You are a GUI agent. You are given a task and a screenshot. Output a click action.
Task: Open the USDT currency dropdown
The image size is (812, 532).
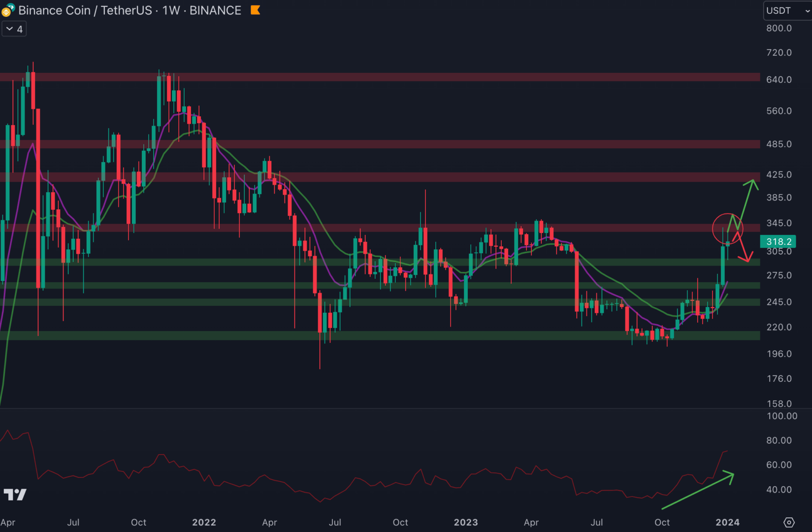pyautogui.click(x=787, y=10)
